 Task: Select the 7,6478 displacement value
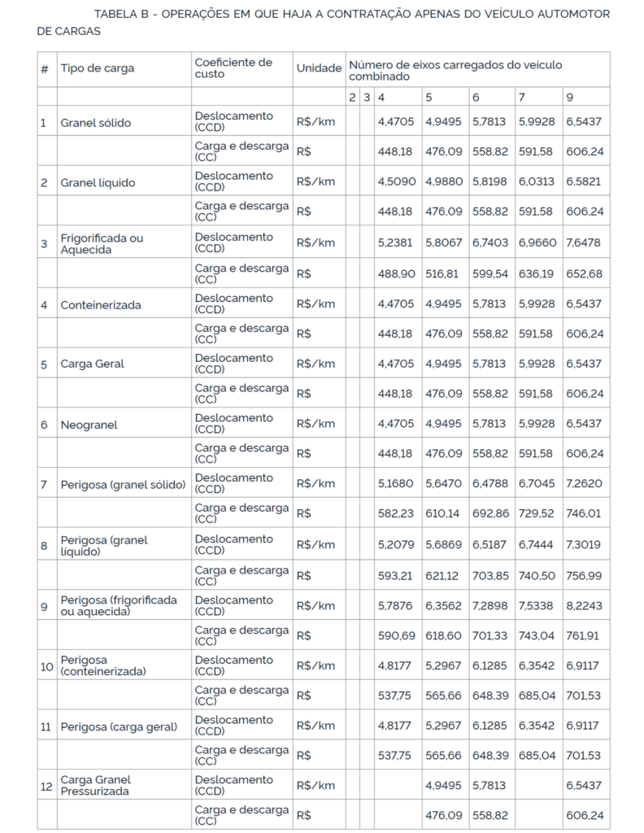(x=584, y=243)
